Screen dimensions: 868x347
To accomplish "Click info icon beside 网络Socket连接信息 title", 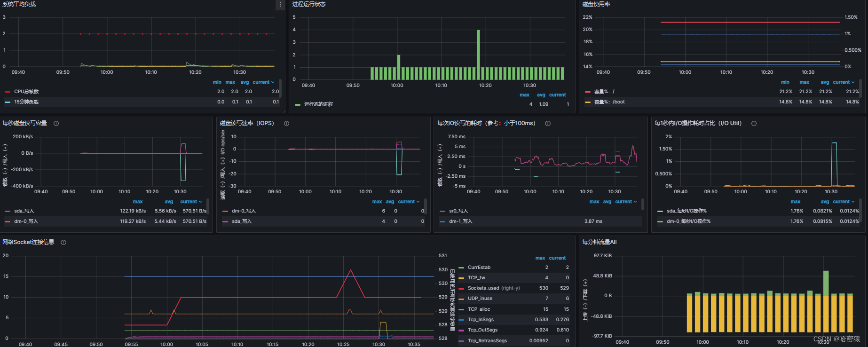I will 63,242.
